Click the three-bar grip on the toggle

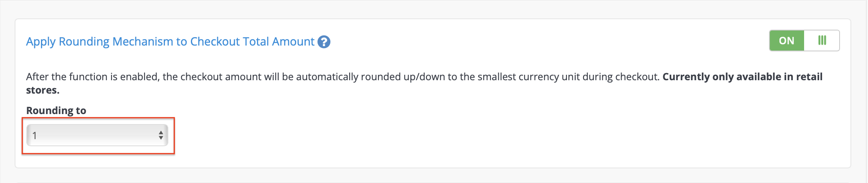coord(822,41)
